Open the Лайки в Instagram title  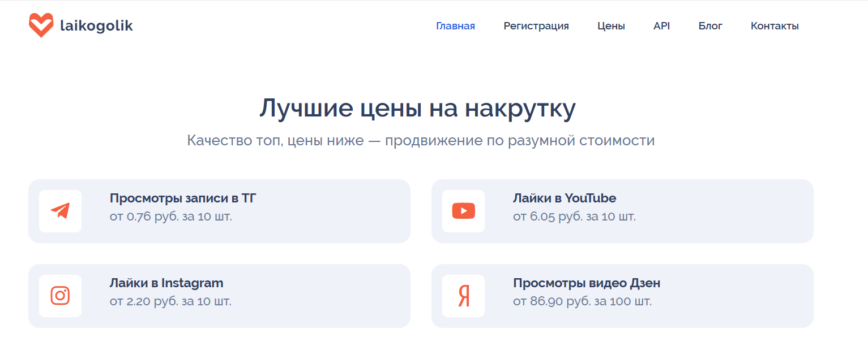click(x=166, y=283)
